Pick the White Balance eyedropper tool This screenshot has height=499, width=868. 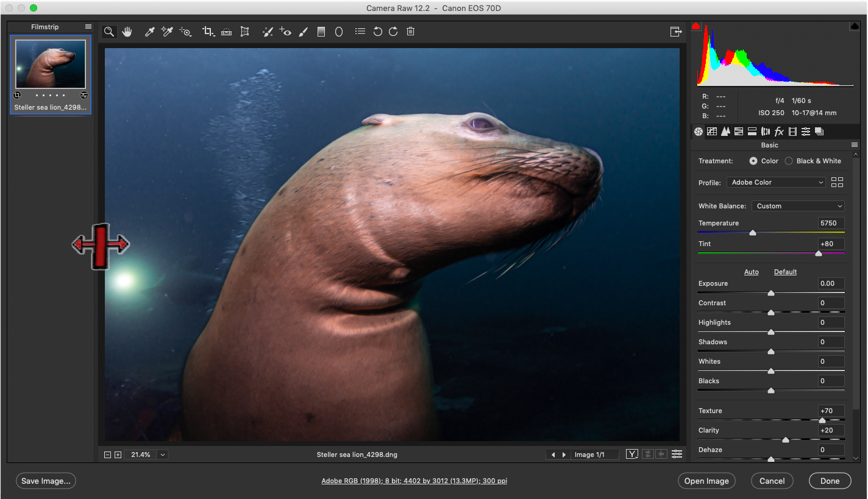[149, 31]
